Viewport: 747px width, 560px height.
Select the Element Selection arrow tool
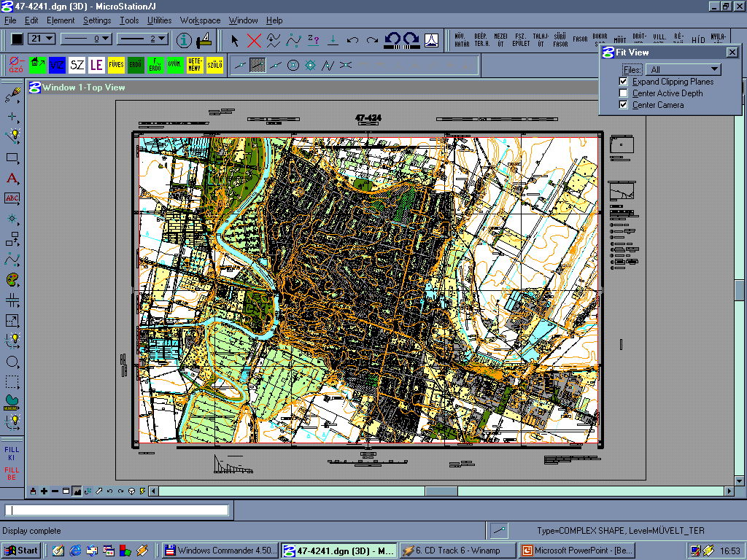235,40
